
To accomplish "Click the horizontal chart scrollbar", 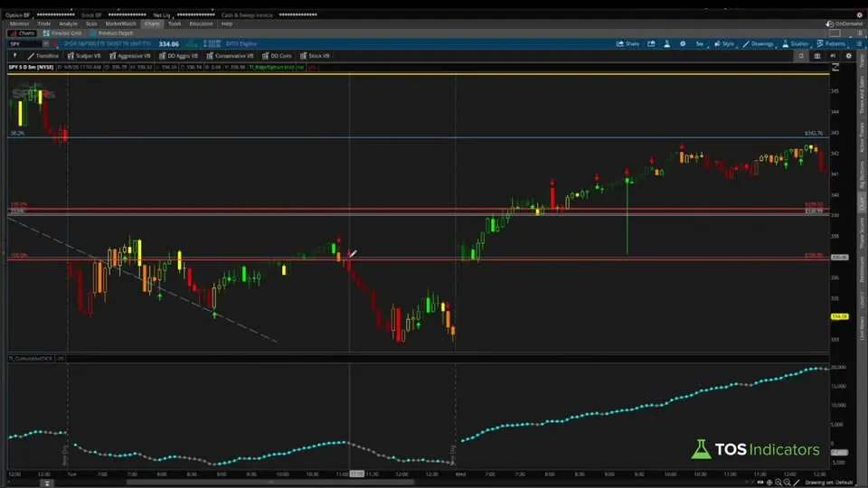I will click(270, 483).
